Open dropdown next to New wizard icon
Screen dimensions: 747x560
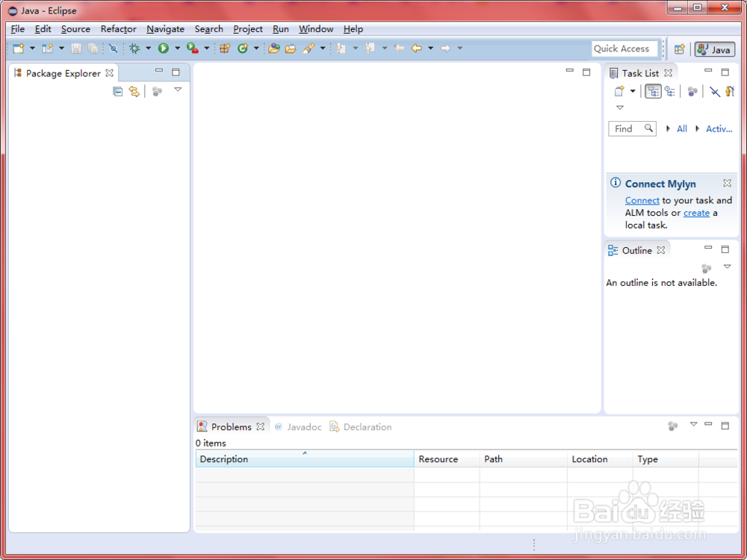click(32, 48)
